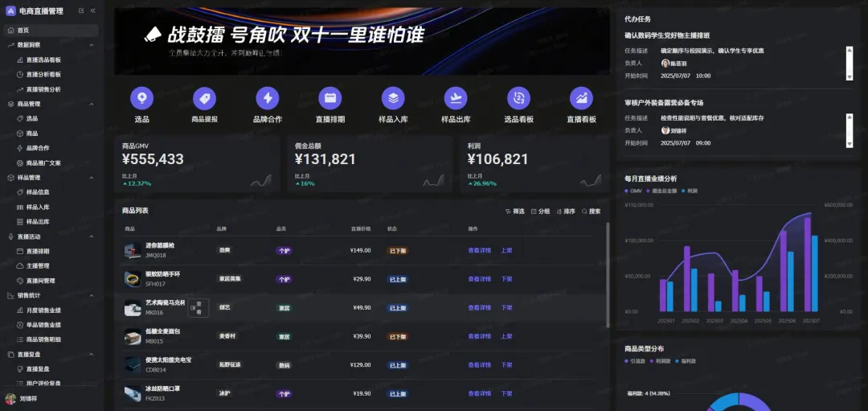The image size is (868, 411).
Task: View details of 便携太阳能充电宝
Action: pyautogui.click(x=479, y=366)
